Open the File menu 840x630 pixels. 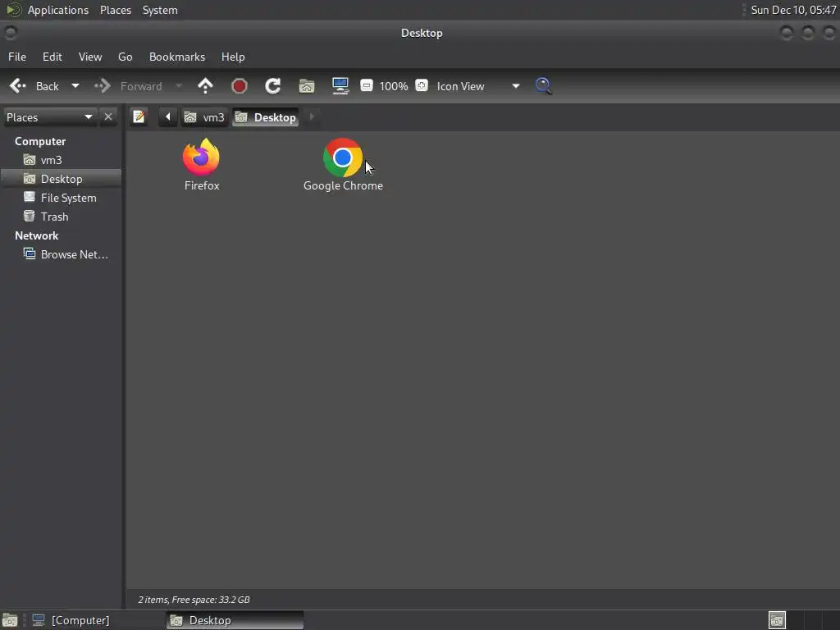pyautogui.click(x=17, y=57)
